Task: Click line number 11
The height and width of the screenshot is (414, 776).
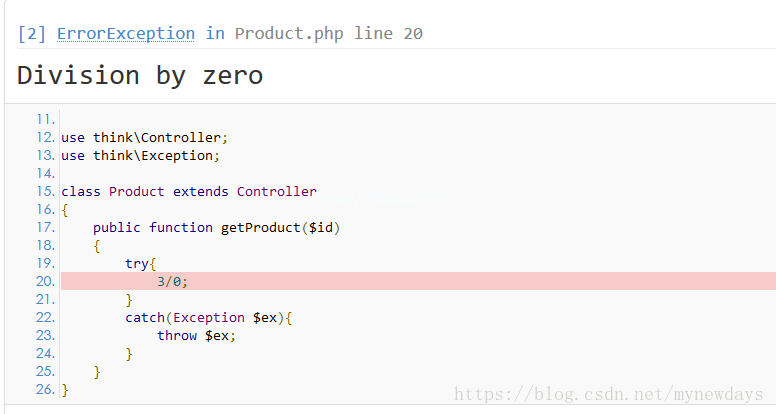Action: click(45, 119)
